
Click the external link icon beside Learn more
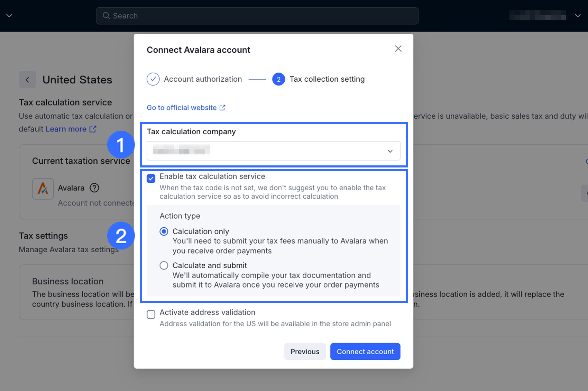click(93, 129)
